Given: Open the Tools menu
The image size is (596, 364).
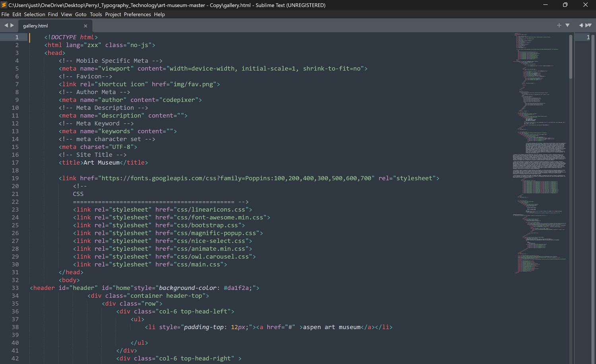Looking at the screenshot, I should pyautogui.click(x=96, y=14).
